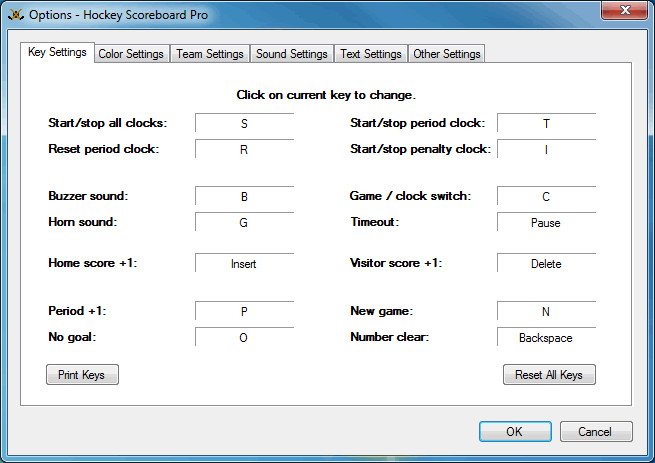Viewport: 655px width, 463px height.
Task: Click the "Start/stop all clocks:" label
Action: 107,123
